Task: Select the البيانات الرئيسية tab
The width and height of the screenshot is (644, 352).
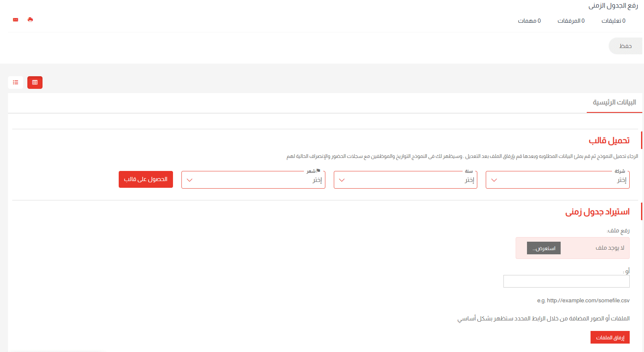Action: click(614, 103)
